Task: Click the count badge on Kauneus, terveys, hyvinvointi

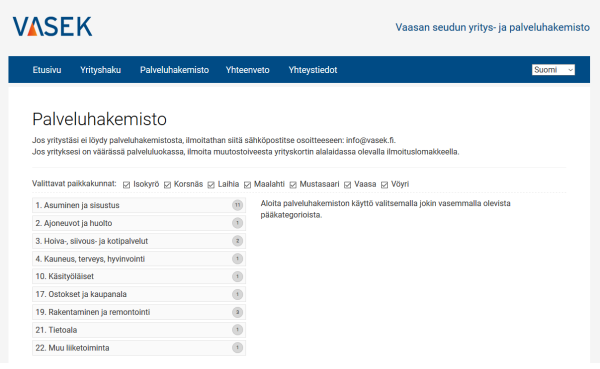Action: point(238,259)
